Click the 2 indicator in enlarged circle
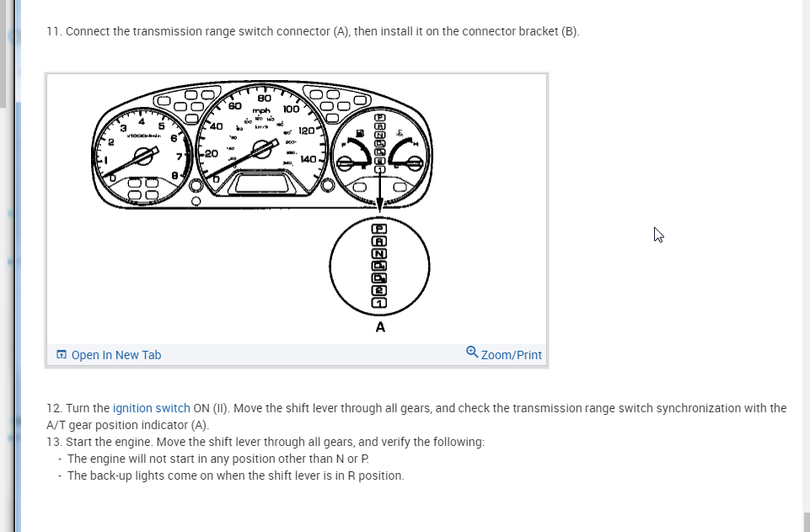This screenshot has width=810, height=532. (x=380, y=290)
